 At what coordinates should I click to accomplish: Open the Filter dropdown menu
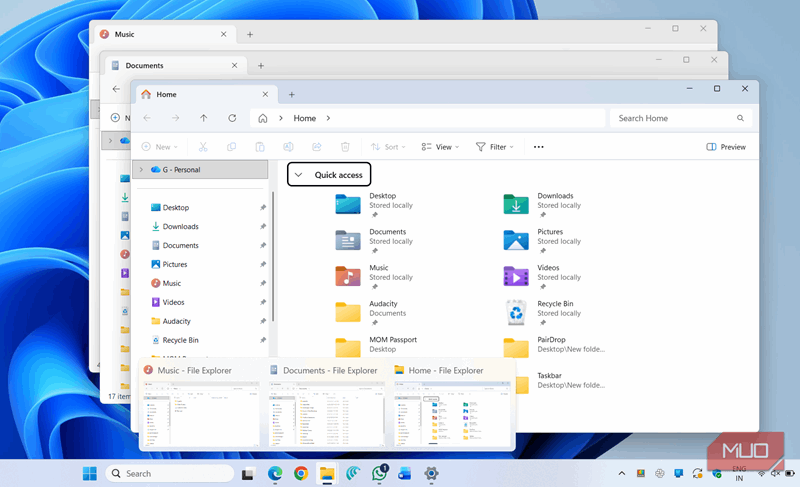(x=495, y=147)
